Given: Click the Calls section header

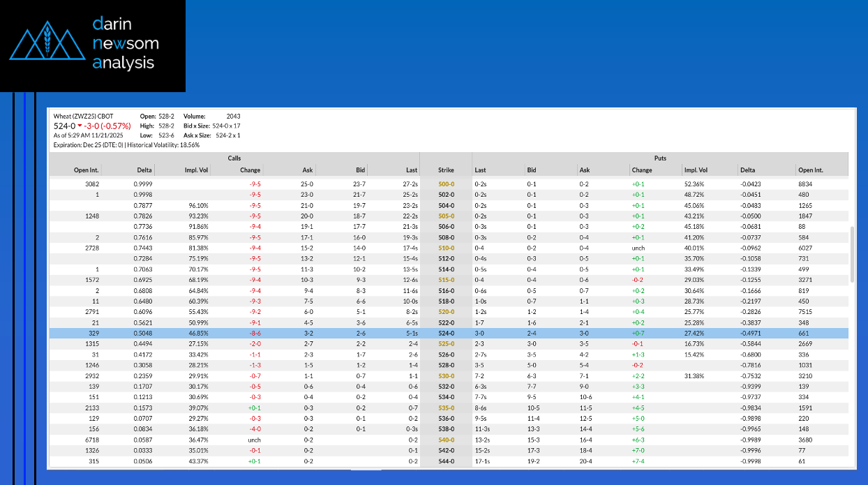Looking at the screenshot, I should (234, 158).
